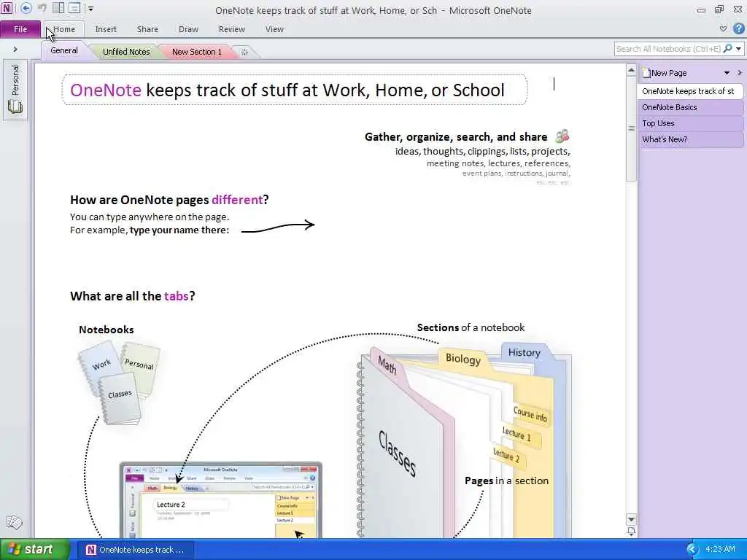Expand the notebook navigation bar chevron
This screenshot has height=560, width=747.
pyautogui.click(x=15, y=49)
